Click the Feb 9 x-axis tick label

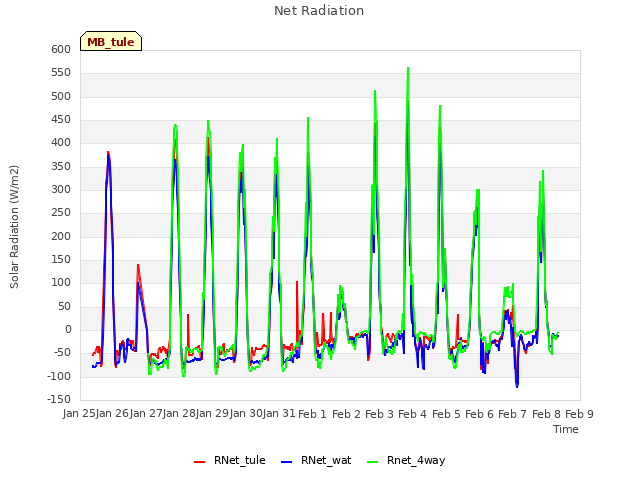pos(579,414)
